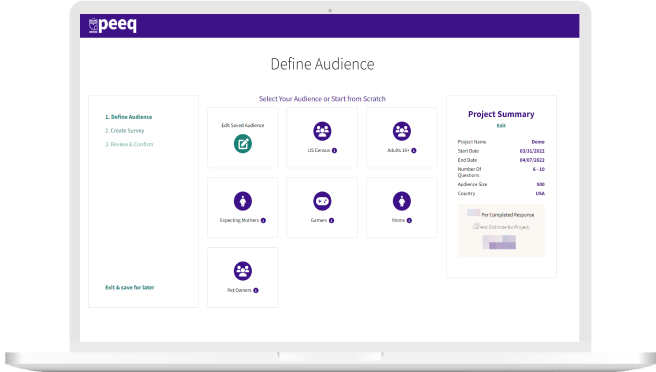Select the US Census audience icon
Viewport: 656px width, 372px height.
click(x=322, y=131)
